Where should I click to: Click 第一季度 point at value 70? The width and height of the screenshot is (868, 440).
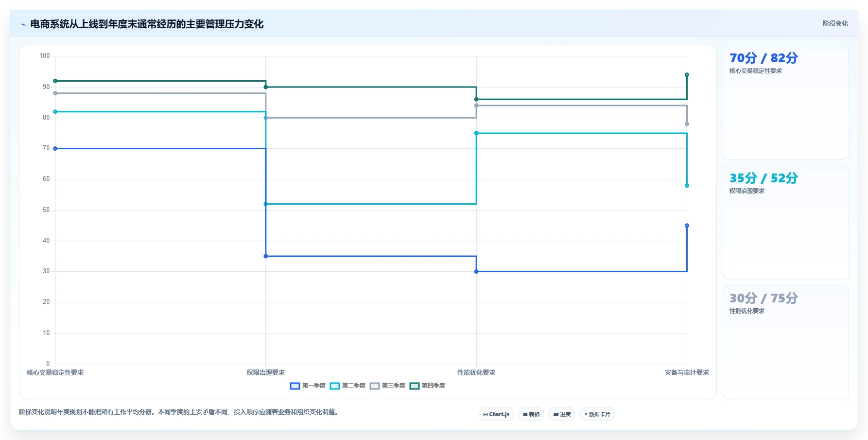coord(55,149)
